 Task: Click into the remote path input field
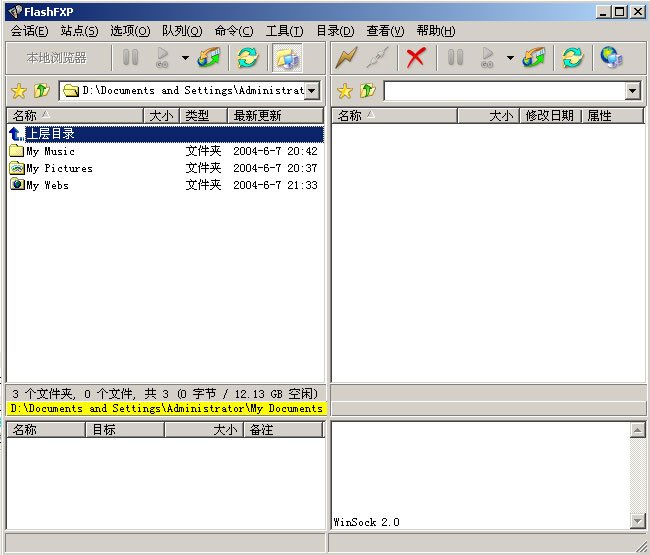pyautogui.click(x=505, y=90)
